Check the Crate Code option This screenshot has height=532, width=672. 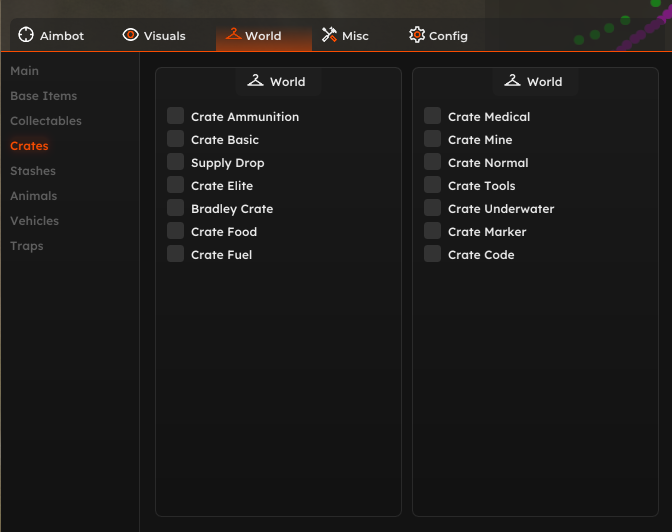[432, 254]
